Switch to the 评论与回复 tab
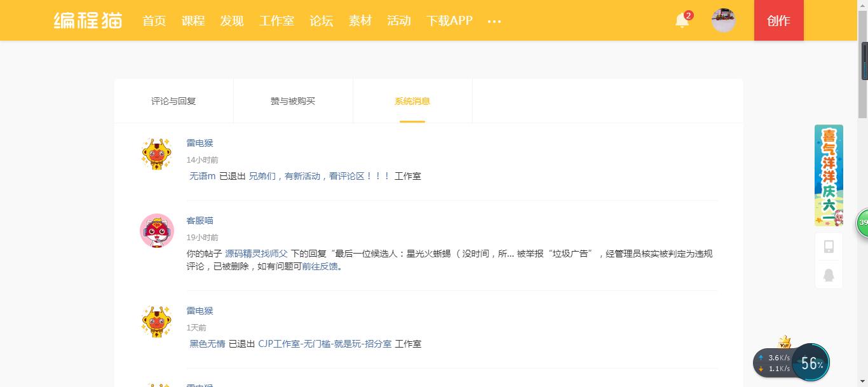The width and height of the screenshot is (868, 387). [173, 101]
